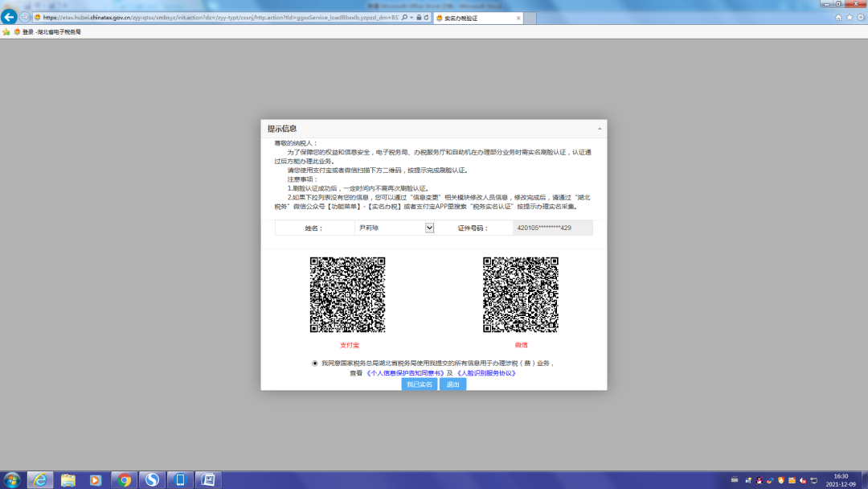The width and height of the screenshot is (868, 489).
Task: Click the 支付宝 QR code
Action: pyautogui.click(x=348, y=294)
